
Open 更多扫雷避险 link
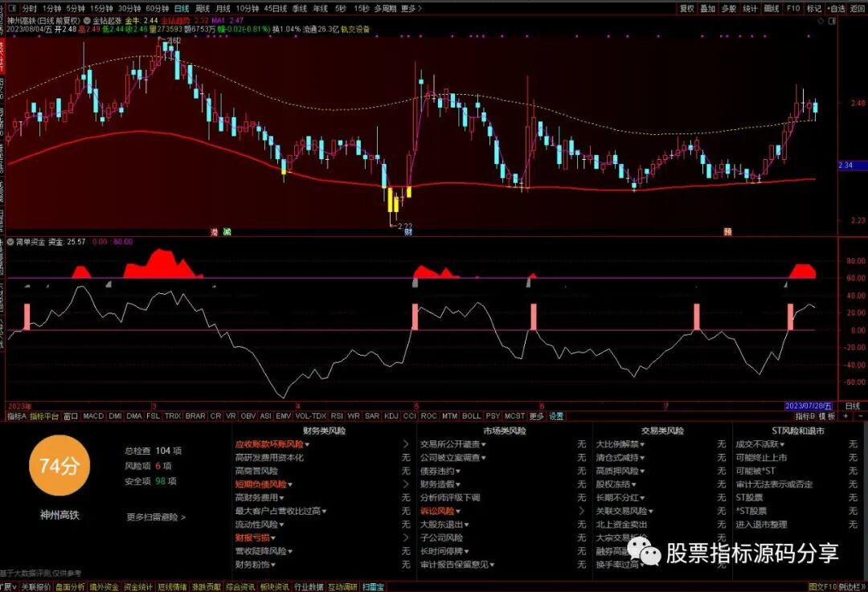click(x=156, y=516)
